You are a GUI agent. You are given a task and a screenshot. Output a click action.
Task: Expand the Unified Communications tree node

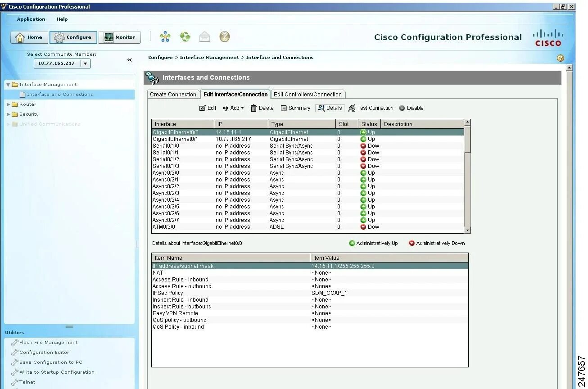click(x=8, y=124)
